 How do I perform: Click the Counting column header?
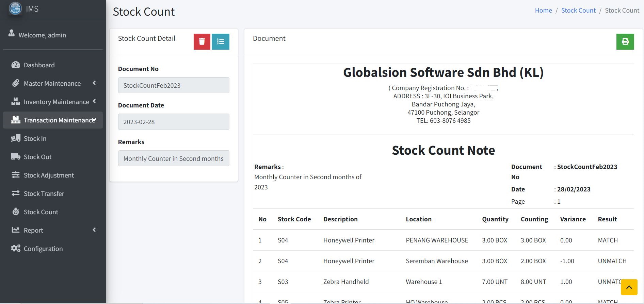(x=534, y=219)
